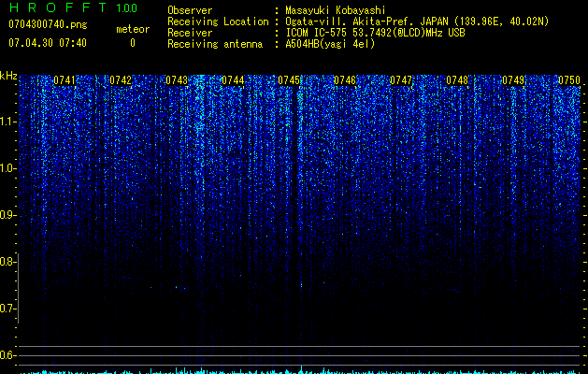The image size is (588, 374).
Task: Click the 0.7 kHz axis label
Action: [x=8, y=309]
